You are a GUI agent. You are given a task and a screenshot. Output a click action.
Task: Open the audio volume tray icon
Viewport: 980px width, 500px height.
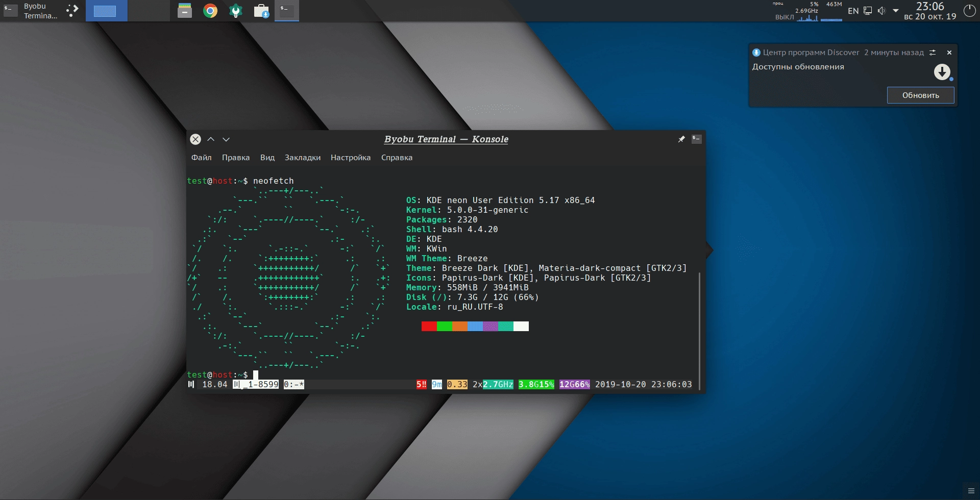click(x=881, y=11)
